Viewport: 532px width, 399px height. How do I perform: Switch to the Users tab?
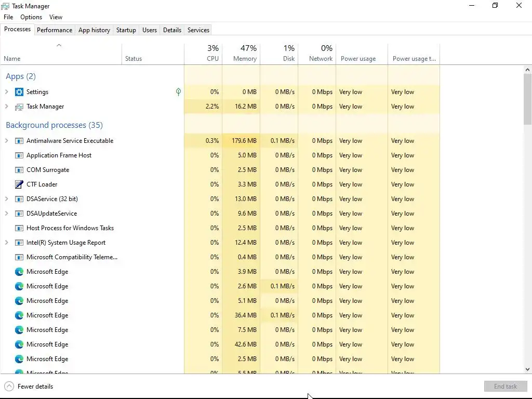coord(150,30)
